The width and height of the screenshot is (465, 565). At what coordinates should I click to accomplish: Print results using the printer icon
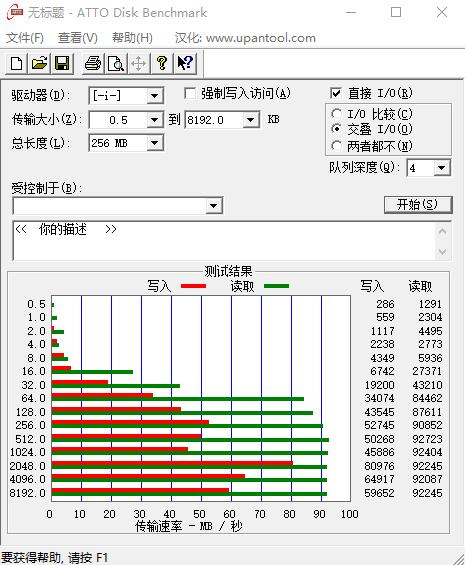[x=93, y=63]
